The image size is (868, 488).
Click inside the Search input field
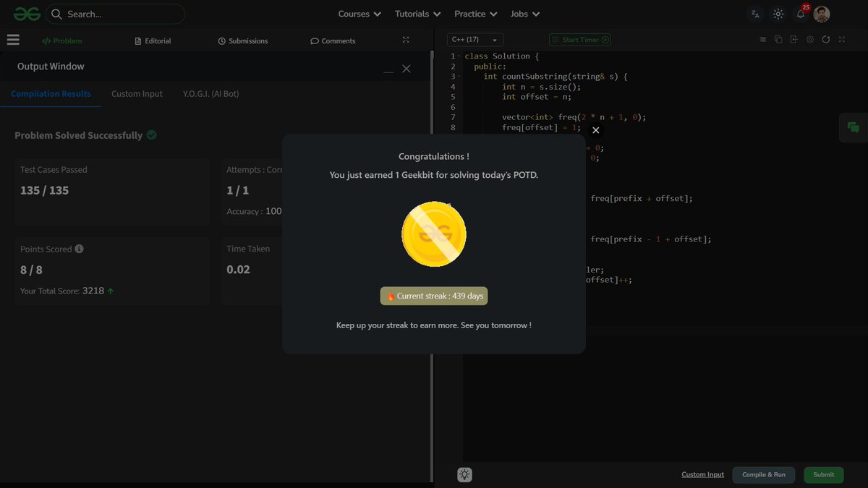(115, 14)
